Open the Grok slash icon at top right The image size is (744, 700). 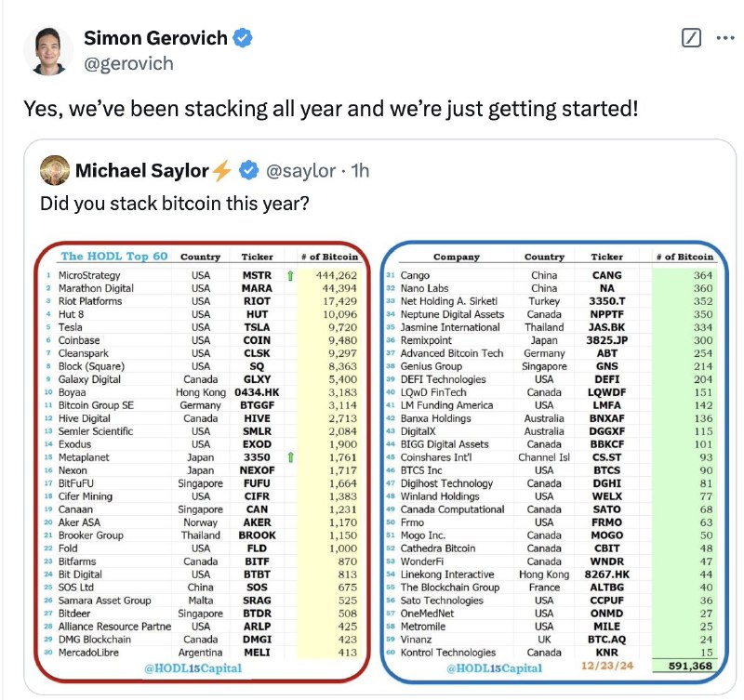tap(691, 38)
